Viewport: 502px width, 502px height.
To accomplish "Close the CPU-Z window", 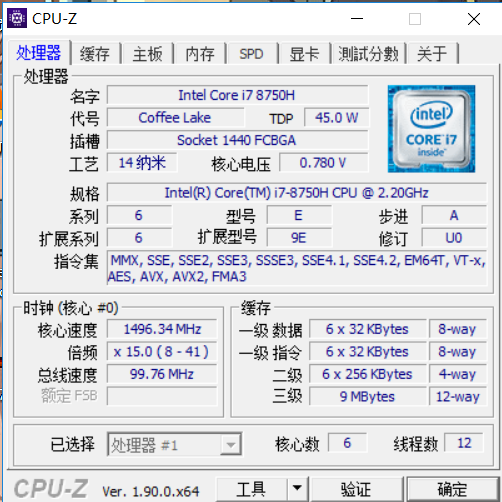I will coord(474,19).
